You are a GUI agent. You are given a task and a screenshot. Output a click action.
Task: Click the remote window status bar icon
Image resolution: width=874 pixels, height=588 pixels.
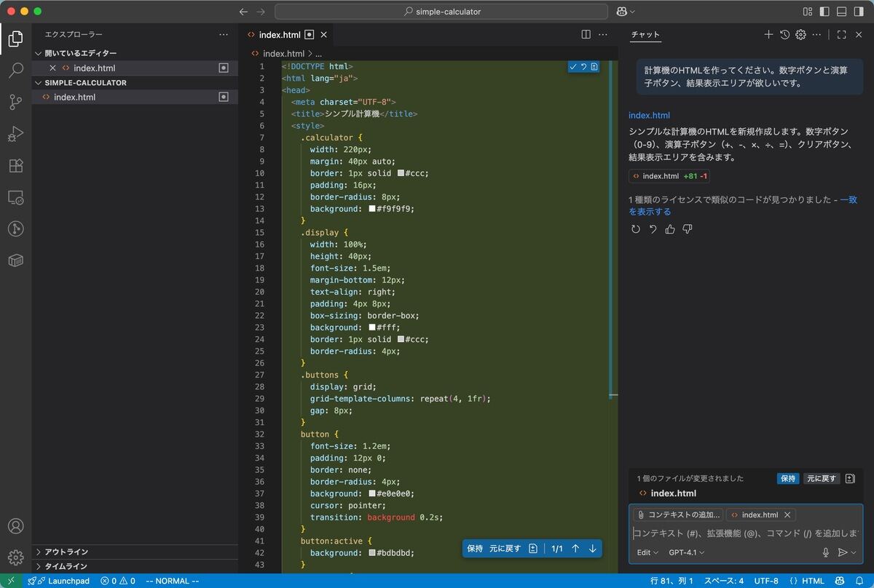10,581
